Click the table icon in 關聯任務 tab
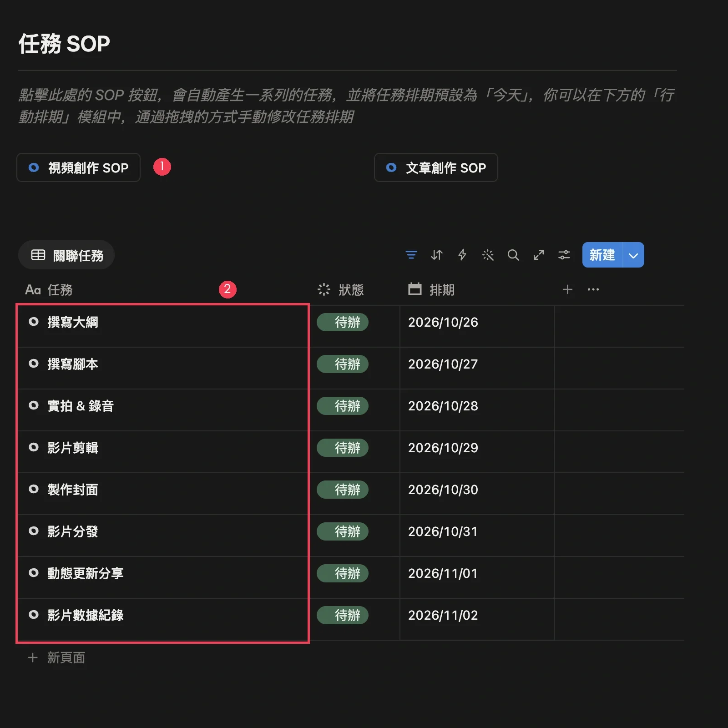The image size is (728, 728). [38, 255]
